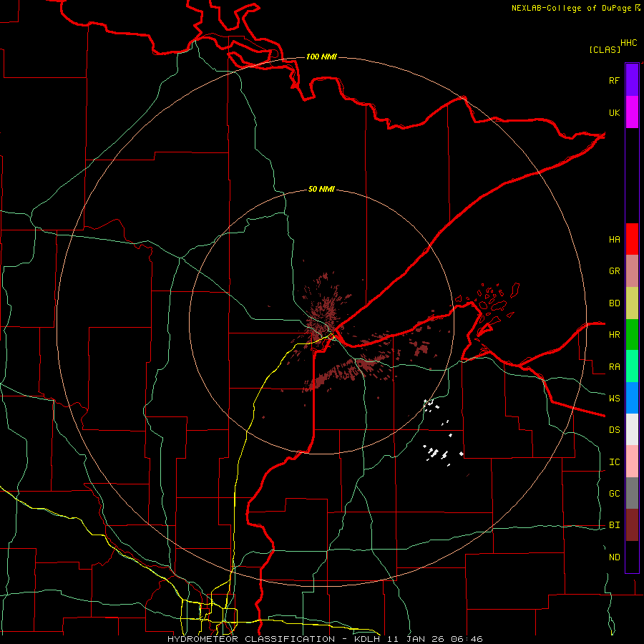Screen dimensions: 644x644
Task: Click the magenta UK color swatch
Action: click(x=632, y=112)
